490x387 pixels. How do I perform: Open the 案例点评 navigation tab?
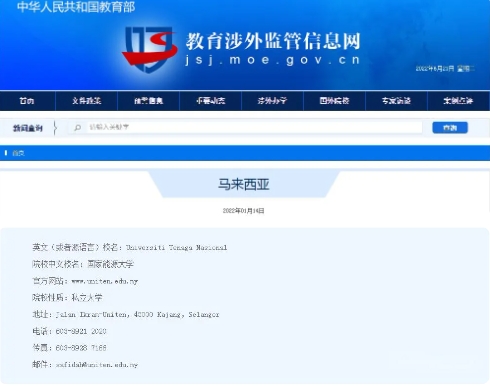[x=458, y=101]
